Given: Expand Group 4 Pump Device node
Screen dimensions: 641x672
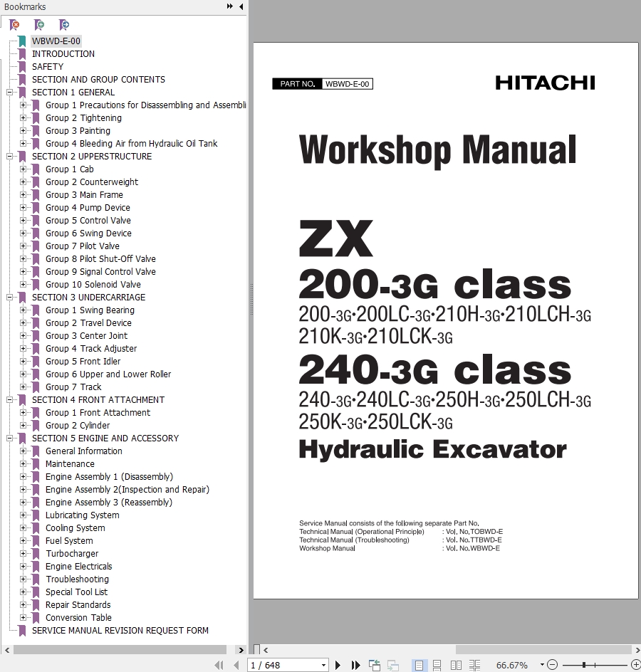Looking at the screenshot, I should [24, 207].
